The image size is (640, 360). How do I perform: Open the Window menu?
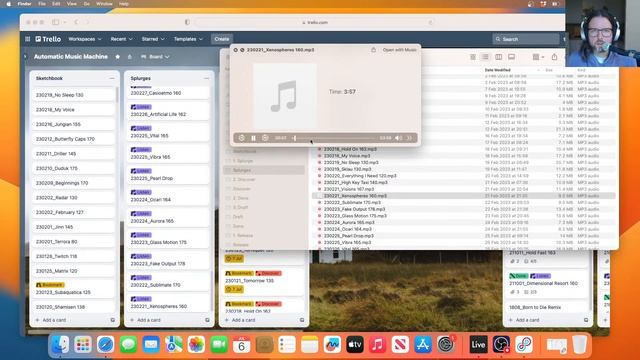coord(104,4)
